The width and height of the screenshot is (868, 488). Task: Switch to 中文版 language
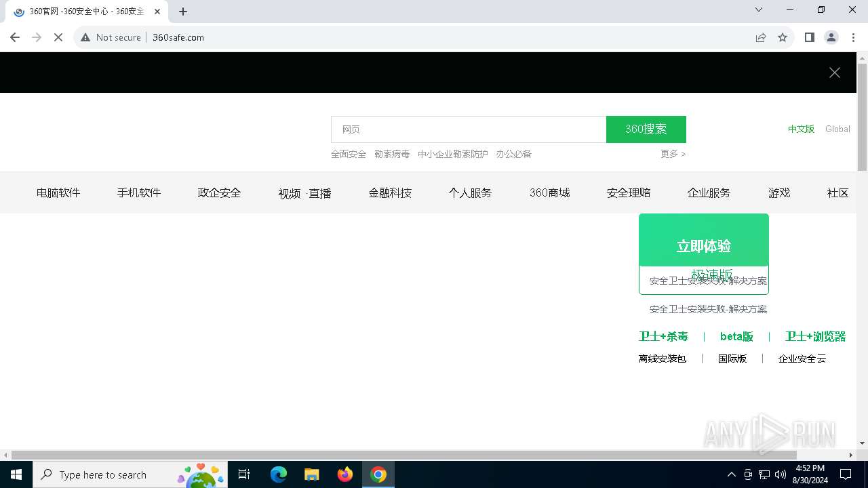pyautogui.click(x=801, y=129)
